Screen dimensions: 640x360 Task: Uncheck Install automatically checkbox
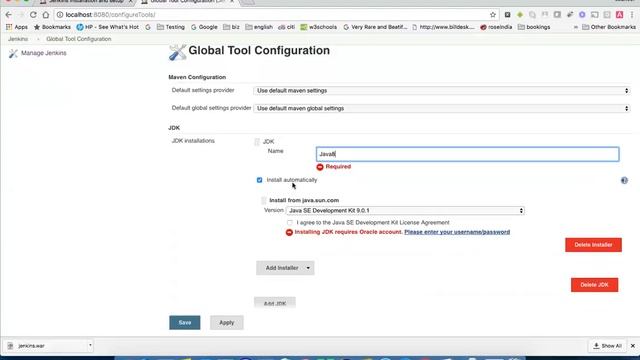click(x=260, y=180)
